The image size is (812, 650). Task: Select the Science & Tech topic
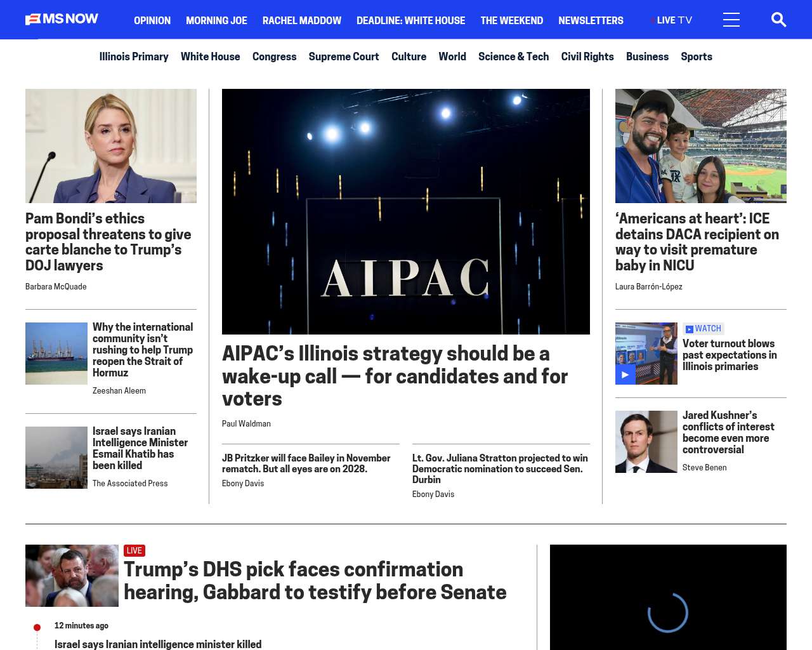(x=513, y=56)
